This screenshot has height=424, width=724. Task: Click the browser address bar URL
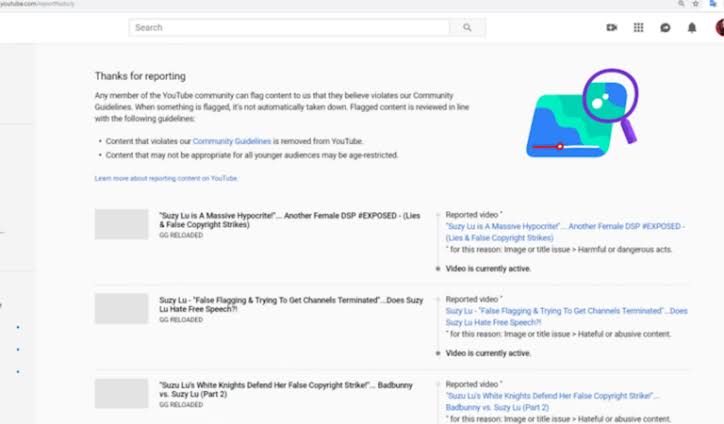37,4
